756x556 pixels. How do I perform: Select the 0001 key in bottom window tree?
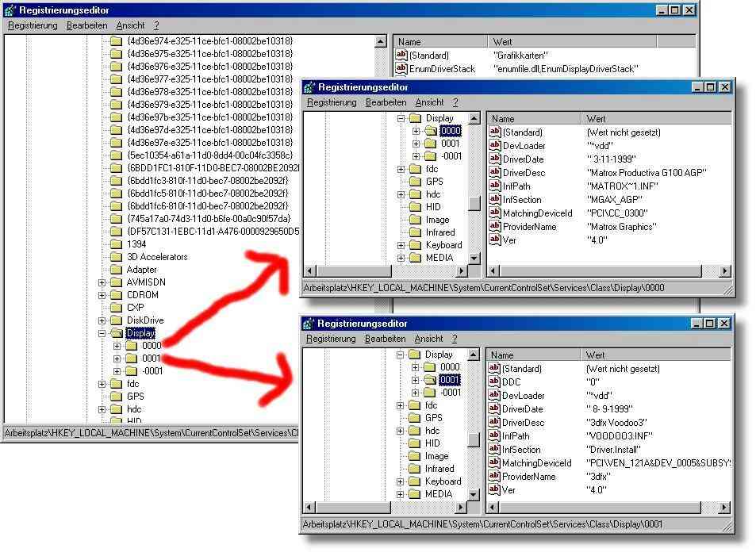click(x=450, y=380)
